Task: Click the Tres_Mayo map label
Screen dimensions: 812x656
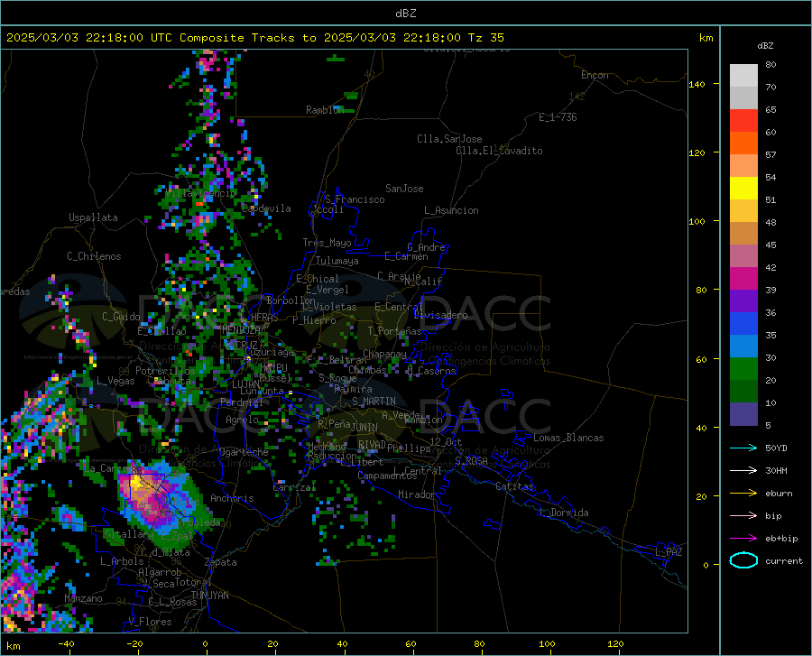Action: point(327,243)
